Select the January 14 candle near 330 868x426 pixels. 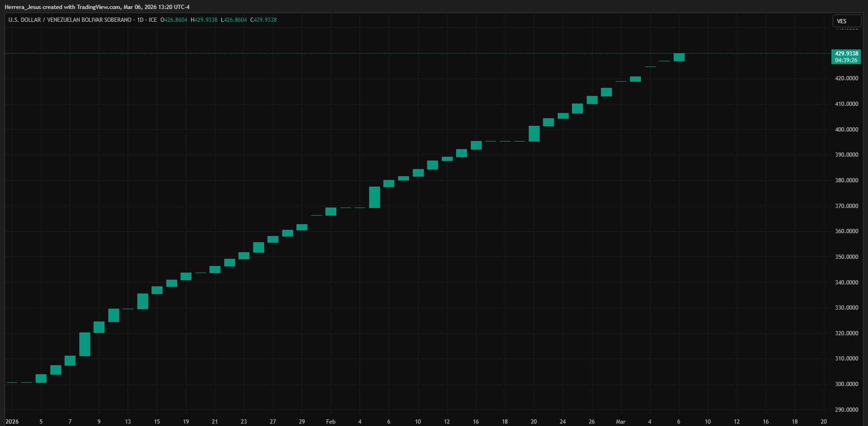point(143,301)
